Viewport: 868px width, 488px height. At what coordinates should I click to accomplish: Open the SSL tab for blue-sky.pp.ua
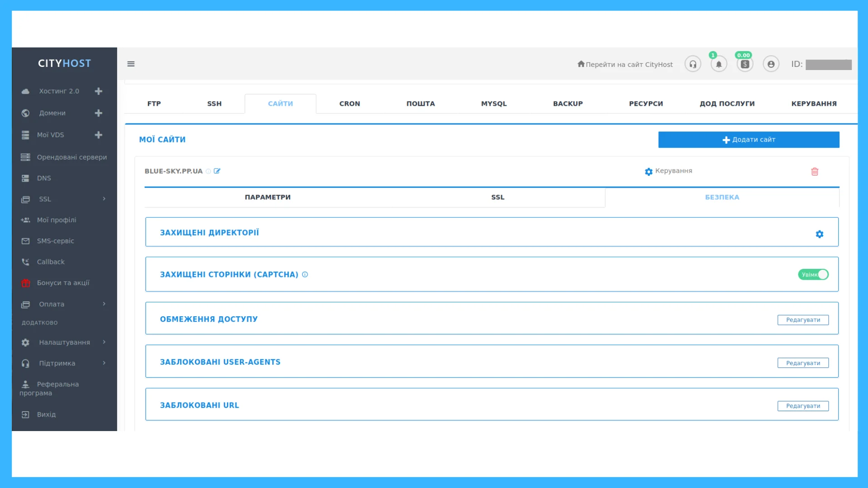coord(497,197)
